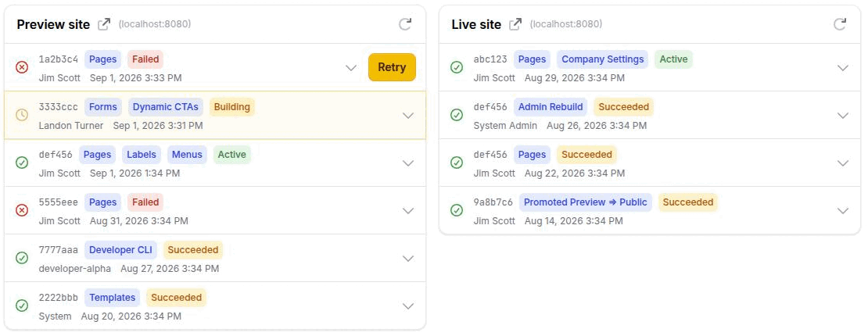Expand the Preview def456 active build row

[x=408, y=163]
